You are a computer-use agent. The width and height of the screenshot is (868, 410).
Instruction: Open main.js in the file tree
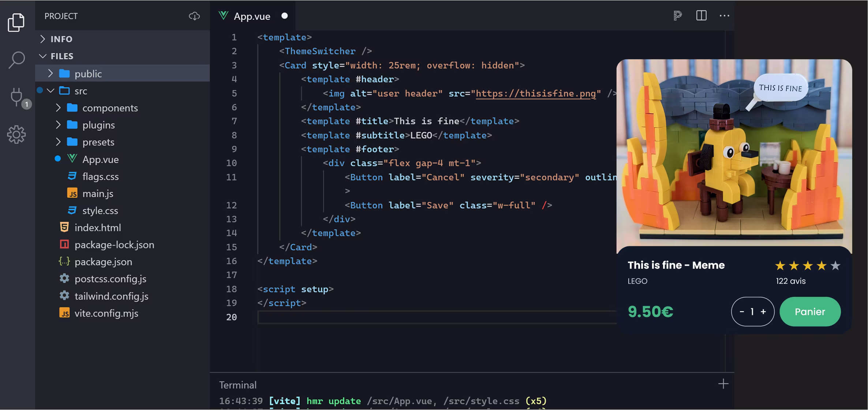pyautogui.click(x=97, y=194)
